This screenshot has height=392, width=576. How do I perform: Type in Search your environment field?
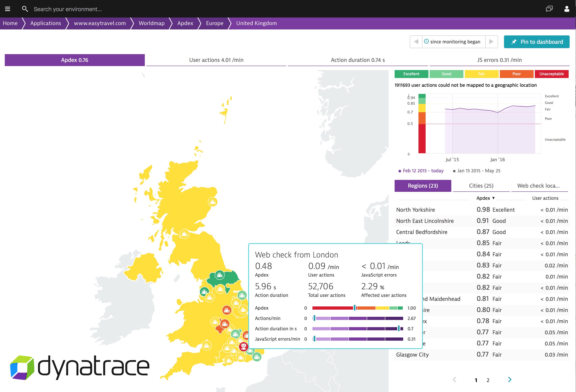pos(68,9)
